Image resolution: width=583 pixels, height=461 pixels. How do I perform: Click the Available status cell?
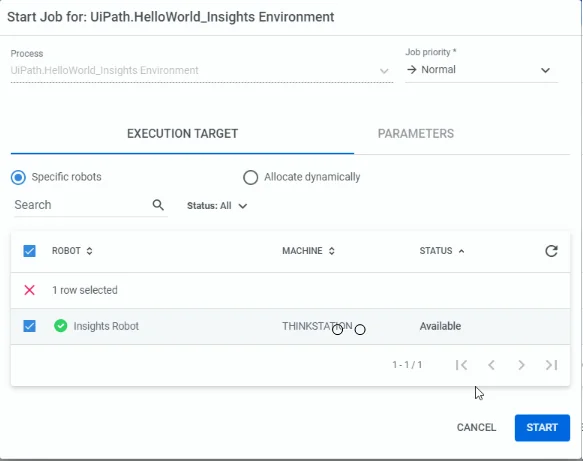click(440, 326)
